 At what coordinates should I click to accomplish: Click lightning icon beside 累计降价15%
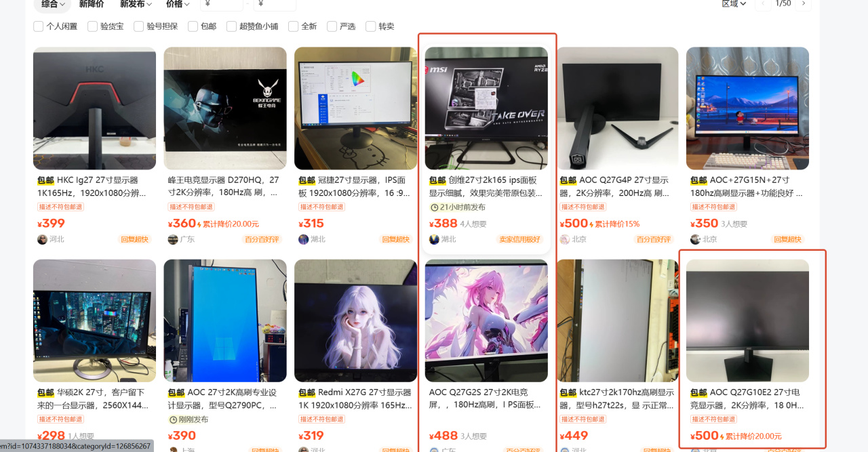coord(592,224)
